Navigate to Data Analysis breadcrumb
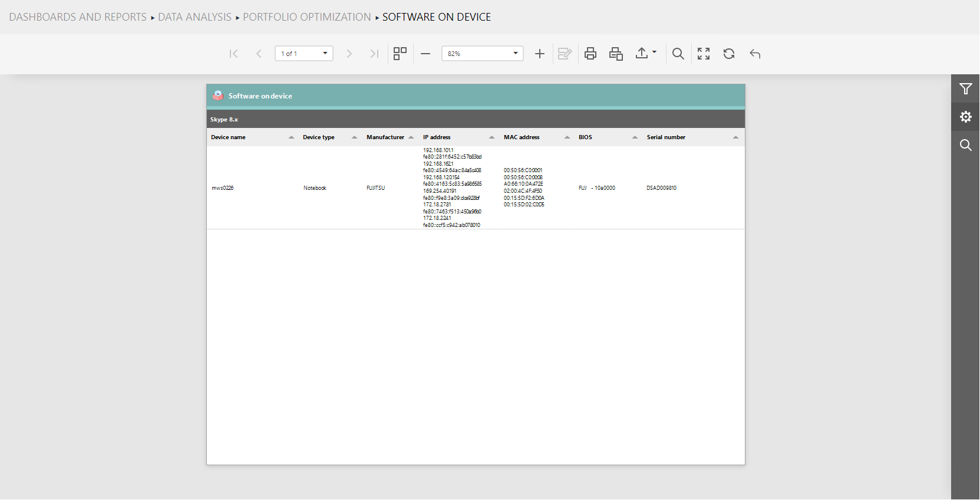980x500 pixels. [x=194, y=17]
